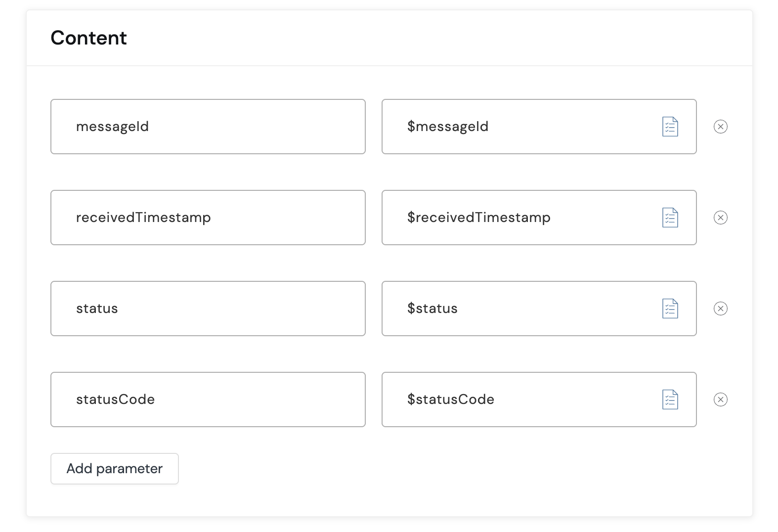Viewport: 778px width, 532px height.
Task: Delete the receivedTimestamp parameter row
Action: coord(720,218)
